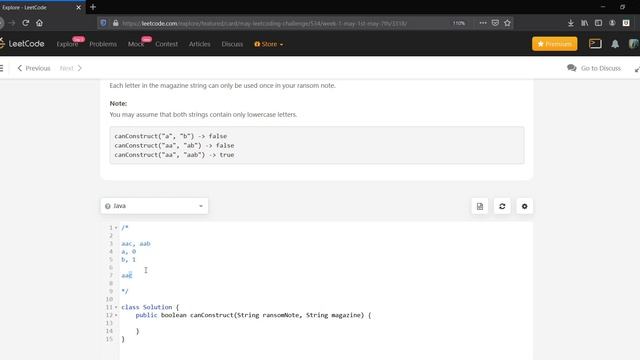Save page to Pocket

[495, 23]
